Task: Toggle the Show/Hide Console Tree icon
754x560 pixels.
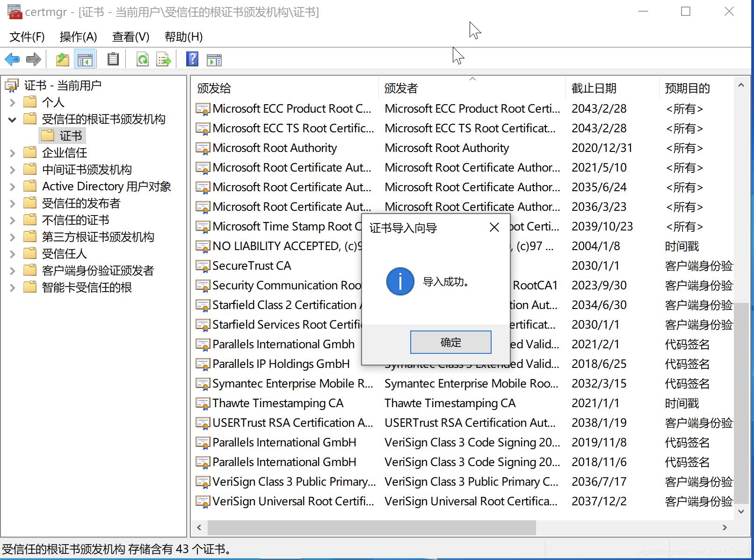Action: point(85,59)
